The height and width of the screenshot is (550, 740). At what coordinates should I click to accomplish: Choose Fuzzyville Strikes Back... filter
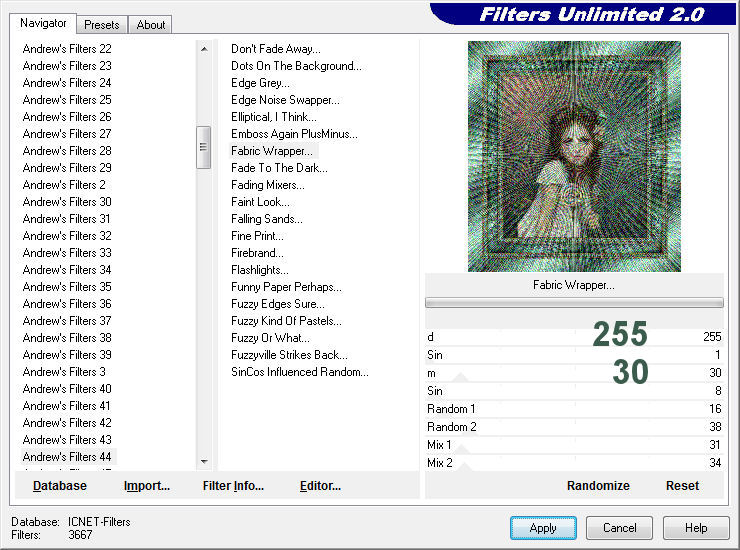(x=289, y=355)
